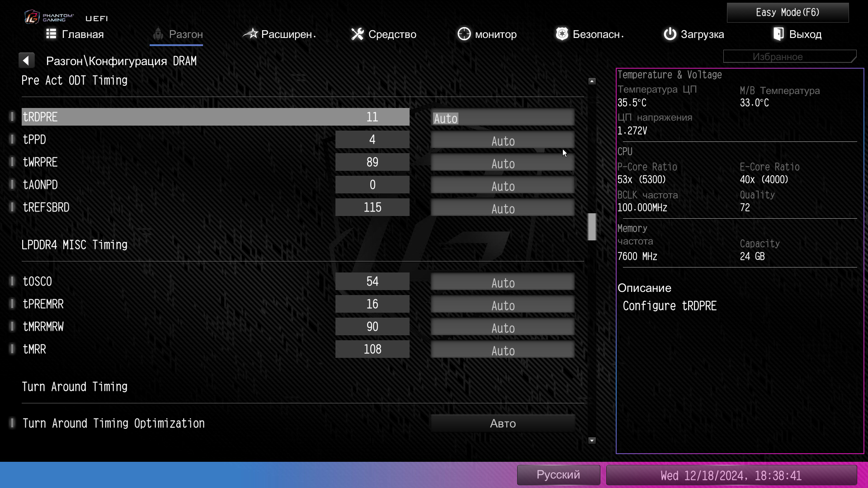Click the Выход exit door icon

(778, 34)
